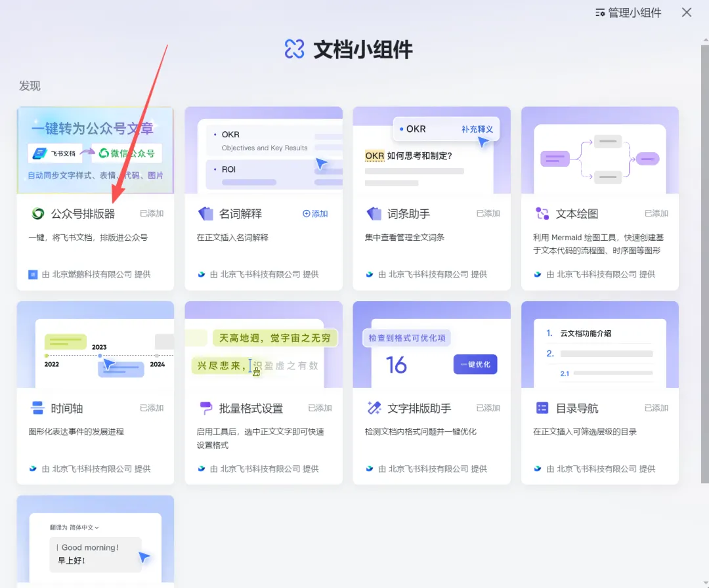The width and height of the screenshot is (709, 588).
Task: Close the 文档小组件 dialog
Action: (x=687, y=12)
